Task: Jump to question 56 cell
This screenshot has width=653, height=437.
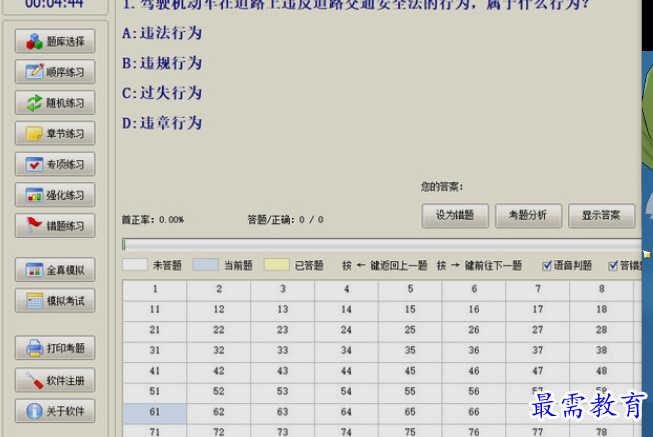Action: point(474,392)
